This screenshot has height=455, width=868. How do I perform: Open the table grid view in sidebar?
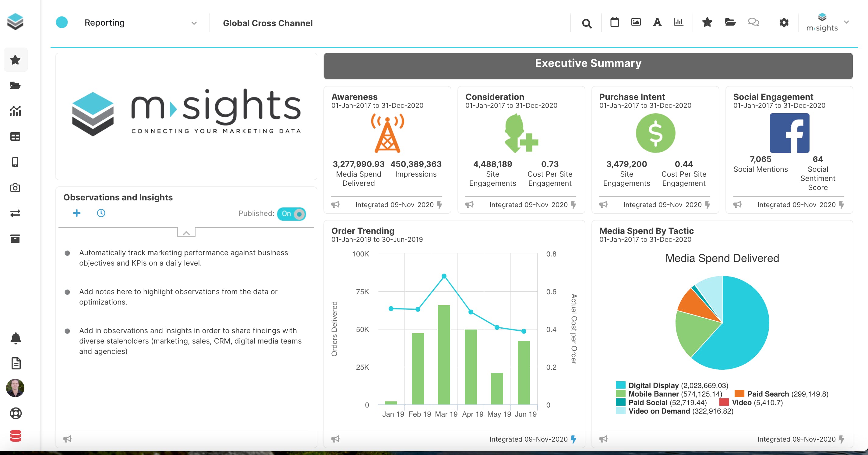pyautogui.click(x=15, y=136)
